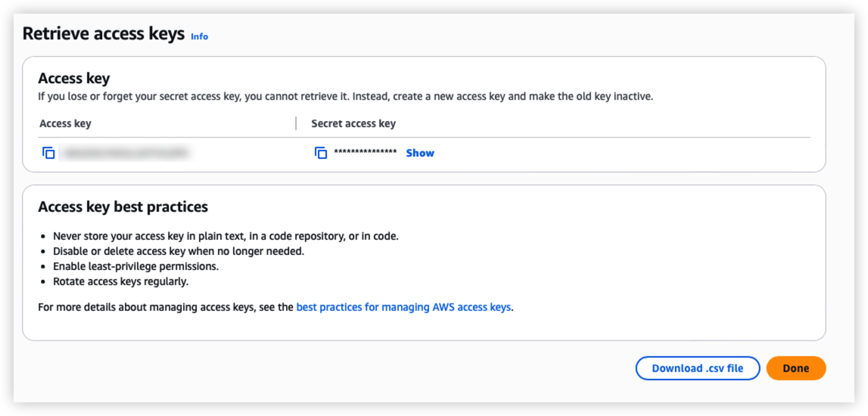
Task: Open best practices for managing AWS access keys
Action: coord(403,307)
